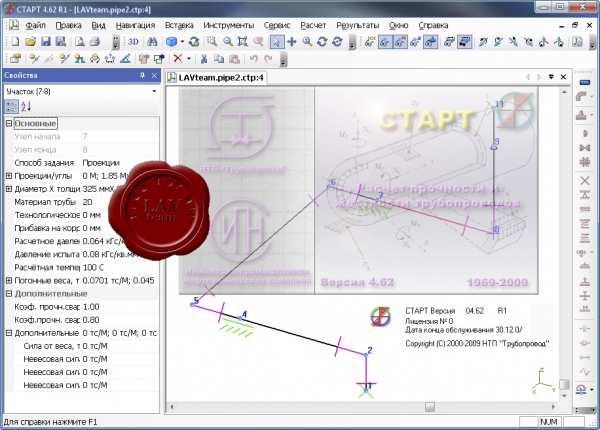This screenshot has width=600, height=430.
Task: Click the Copy icon
Action: coord(219,59)
